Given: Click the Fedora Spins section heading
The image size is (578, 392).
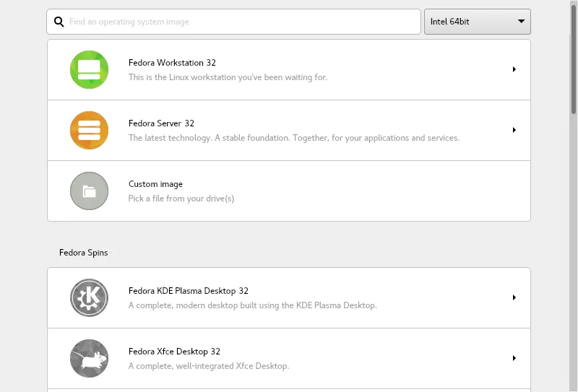Looking at the screenshot, I should coord(83,253).
